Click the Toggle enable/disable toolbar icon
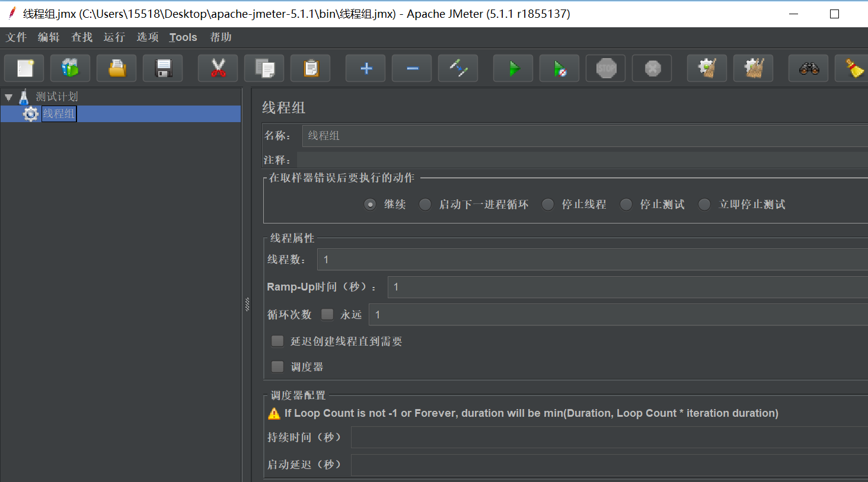The width and height of the screenshot is (868, 482). [458, 69]
